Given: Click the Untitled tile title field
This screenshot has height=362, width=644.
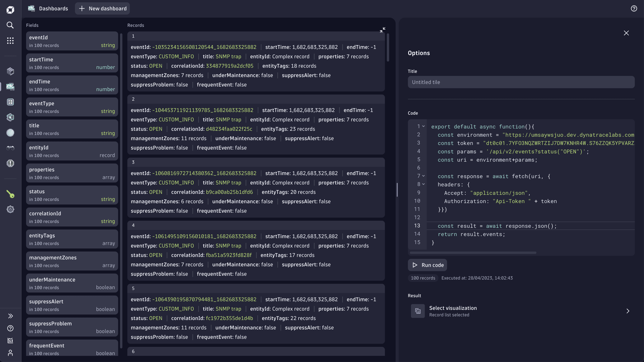Looking at the screenshot, I should (521, 82).
